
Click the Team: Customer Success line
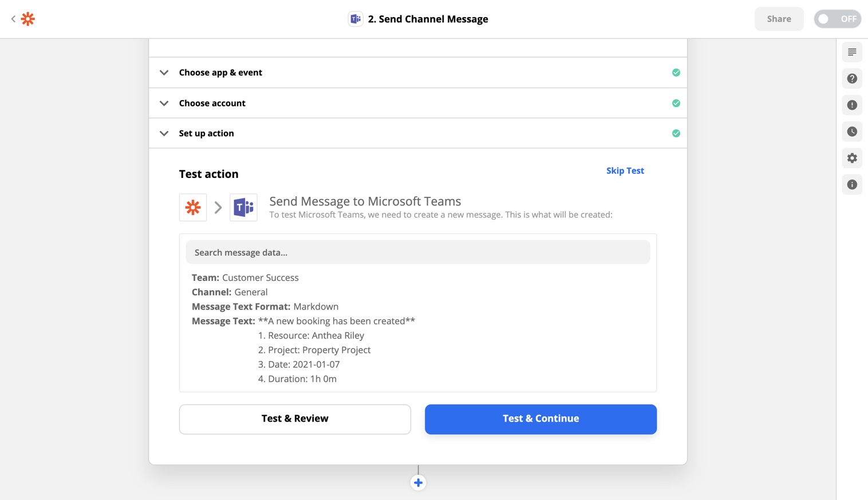click(245, 277)
